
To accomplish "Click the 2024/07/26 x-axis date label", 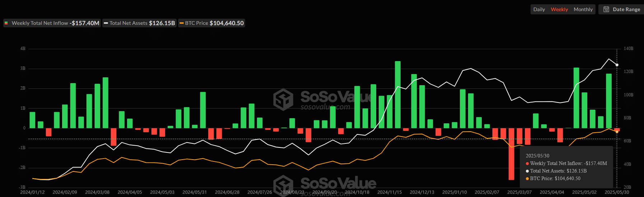I will pyautogui.click(x=260, y=192).
